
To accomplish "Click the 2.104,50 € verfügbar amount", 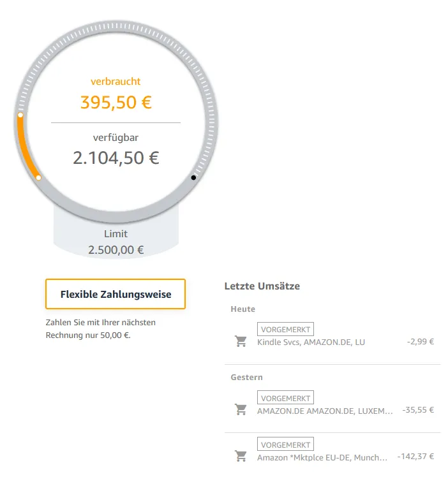I will pyautogui.click(x=116, y=158).
